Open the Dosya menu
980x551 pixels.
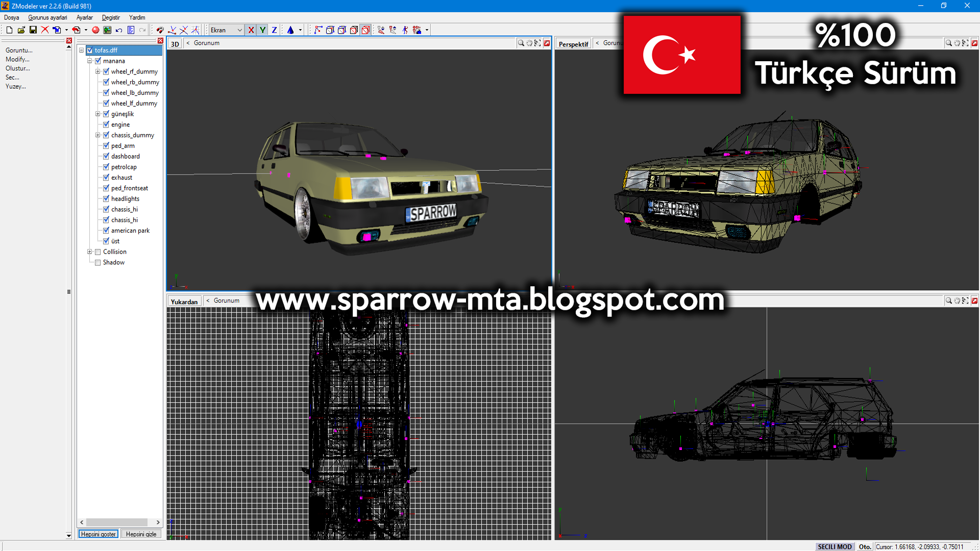(x=11, y=17)
